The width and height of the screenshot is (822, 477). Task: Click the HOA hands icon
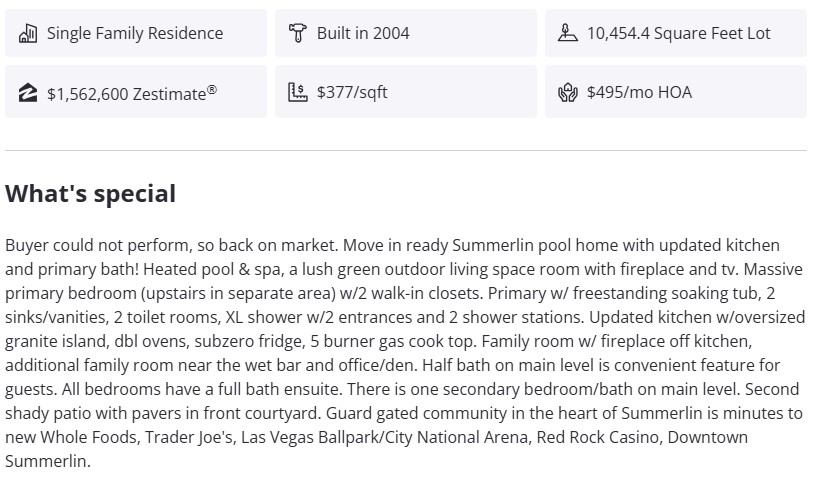(567, 93)
